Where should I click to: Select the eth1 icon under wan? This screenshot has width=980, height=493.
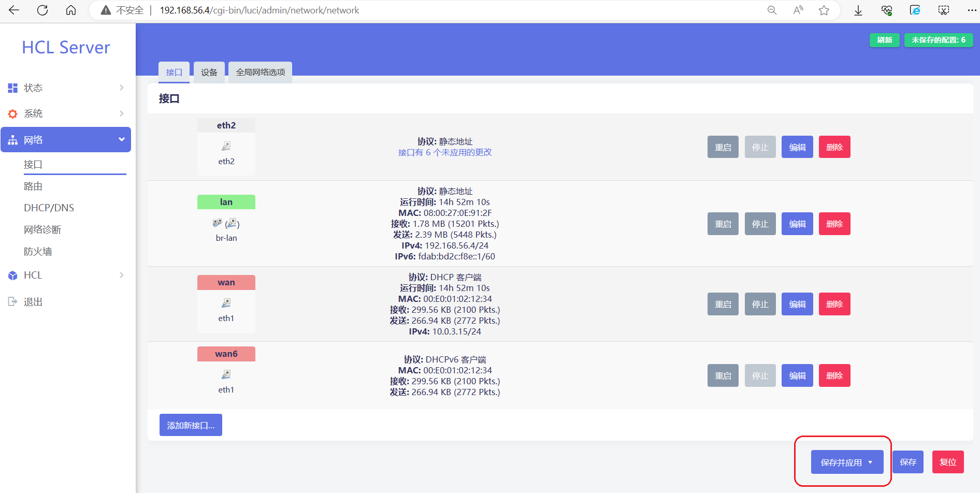point(226,303)
